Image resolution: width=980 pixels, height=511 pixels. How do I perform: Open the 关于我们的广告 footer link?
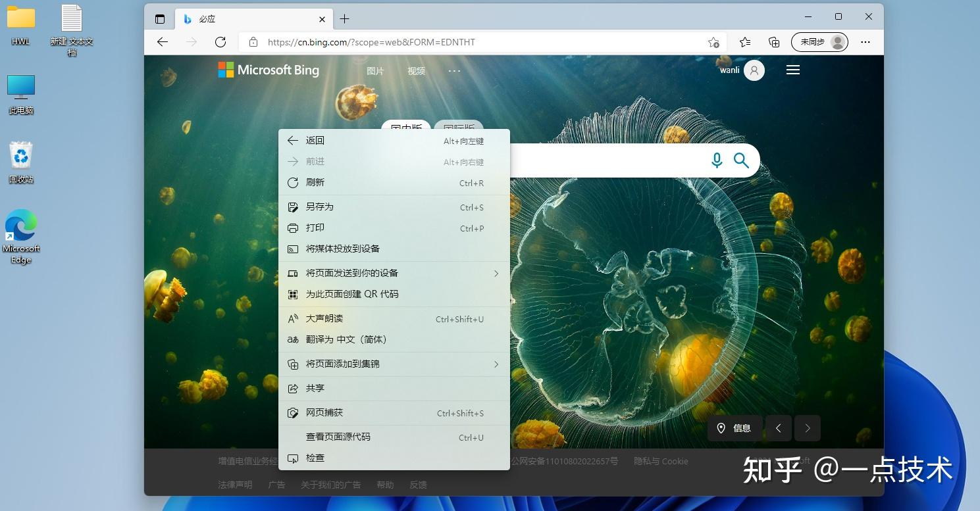click(330, 485)
